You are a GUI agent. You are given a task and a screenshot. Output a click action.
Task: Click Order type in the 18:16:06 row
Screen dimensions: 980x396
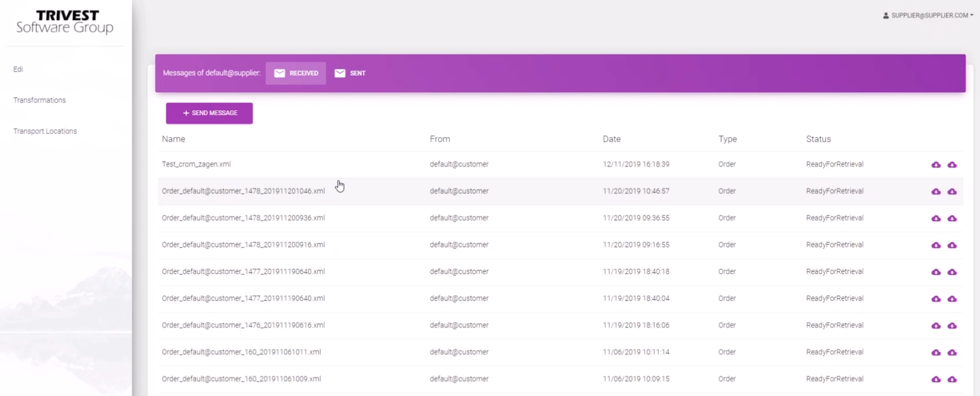[x=727, y=325]
